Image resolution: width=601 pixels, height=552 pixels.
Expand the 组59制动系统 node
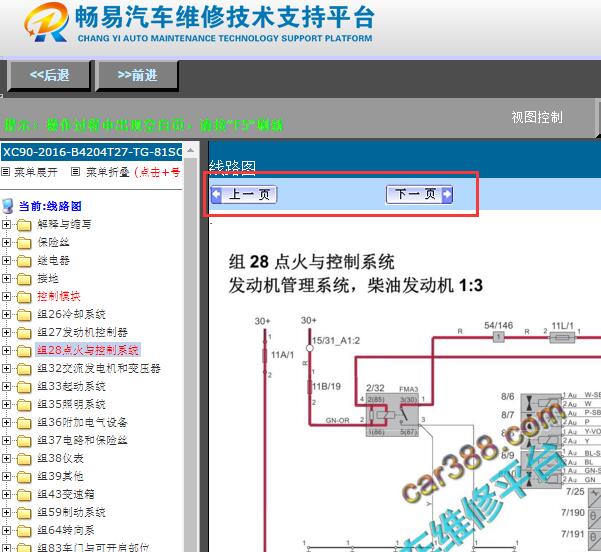click(6, 513)
